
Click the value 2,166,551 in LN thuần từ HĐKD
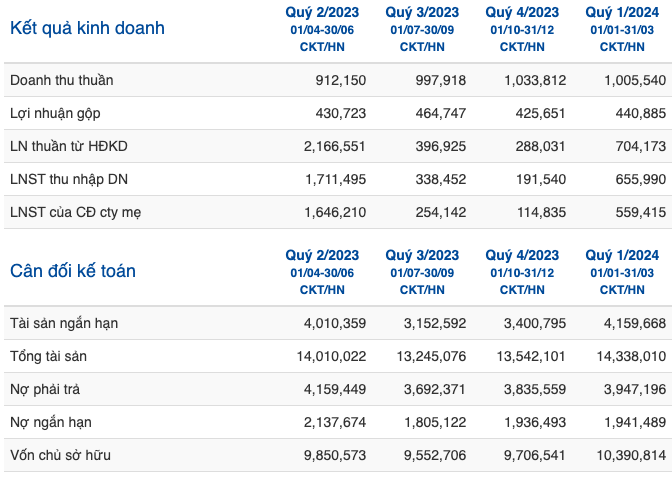coord(335,146)
